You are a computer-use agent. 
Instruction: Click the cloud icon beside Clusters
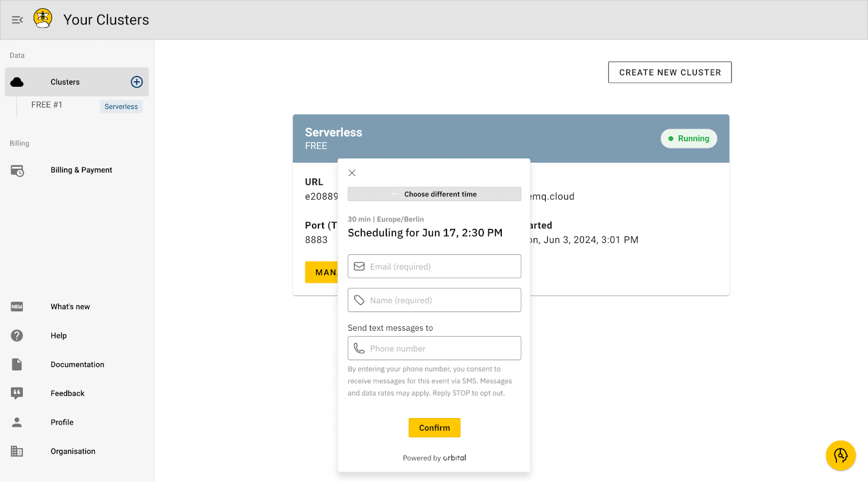coord(17,82)
